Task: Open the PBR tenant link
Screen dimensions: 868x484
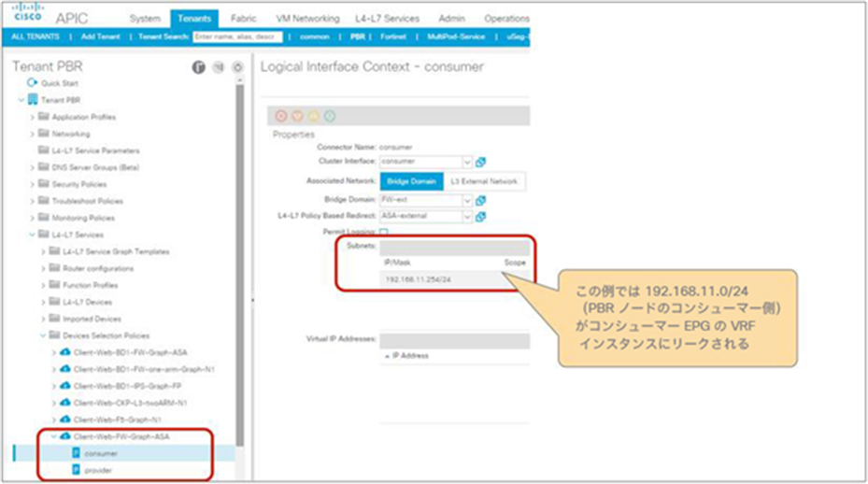Action: coord(358,36)
